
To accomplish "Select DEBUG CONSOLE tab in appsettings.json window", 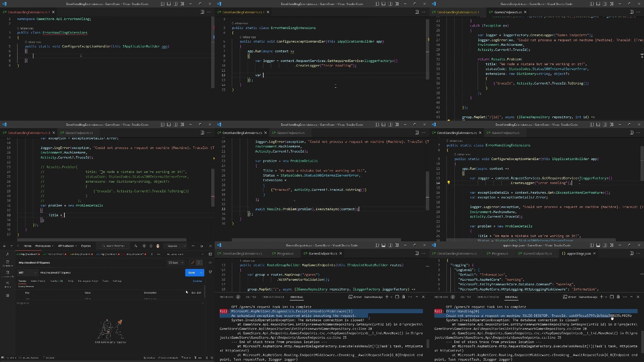I will point(488,297).
